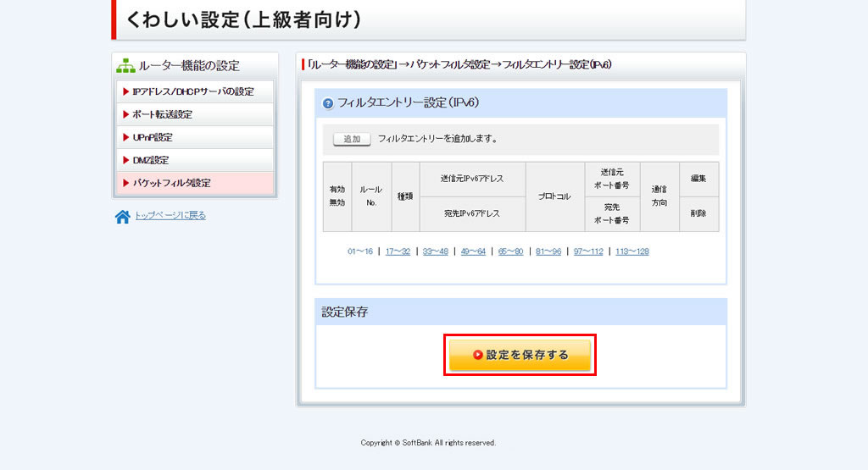Click the router network icon in sidebar header
This screenshot has height=470, width=868.
[x=125, y=66]
